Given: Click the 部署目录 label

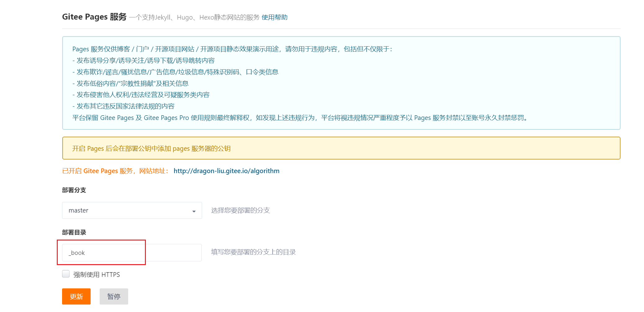Looking at the screenshot, I should tap(74, 232).
